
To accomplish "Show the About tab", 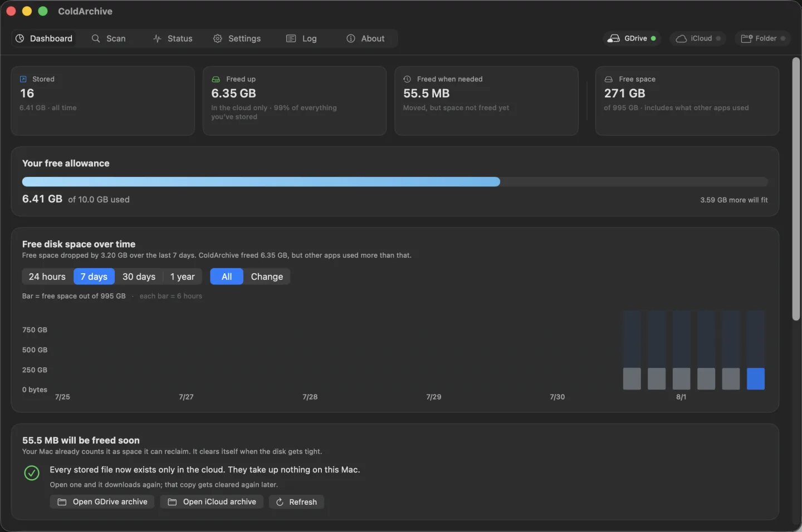I will point(365,38).
